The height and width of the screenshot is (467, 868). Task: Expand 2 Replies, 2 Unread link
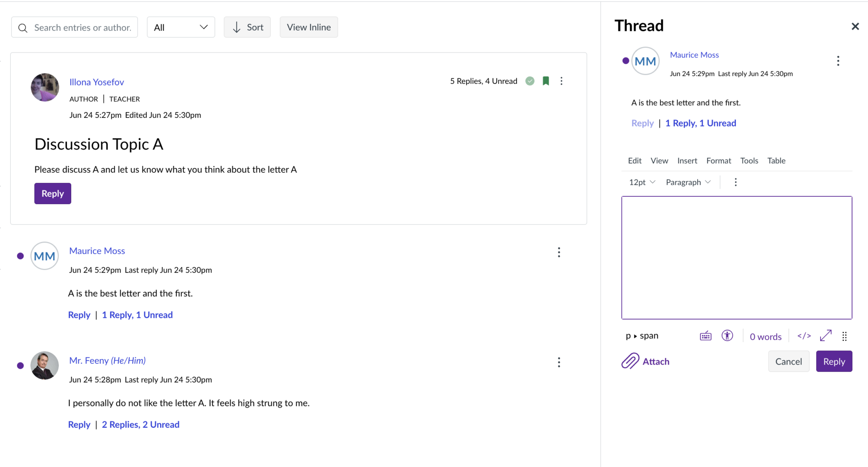pyautogui.click(x=140, y=424)
